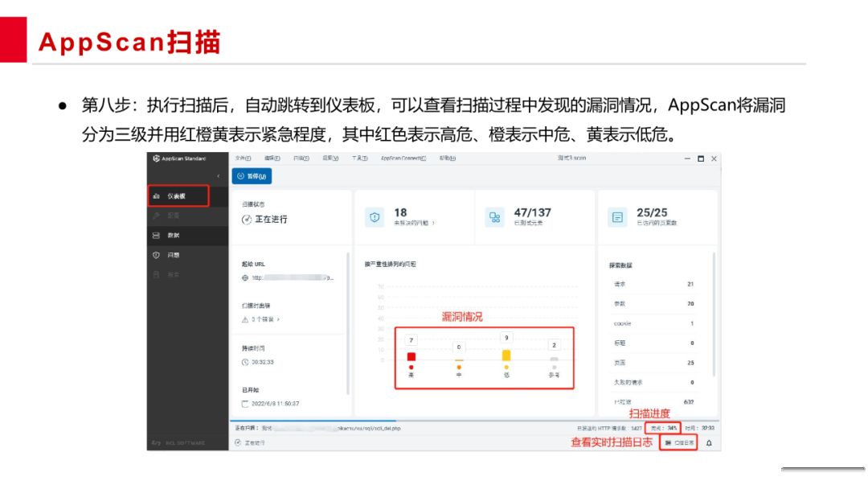Click the orange medium-severity legend dot 中
Screen dimensions: 868x489
[x=459, y=368]
